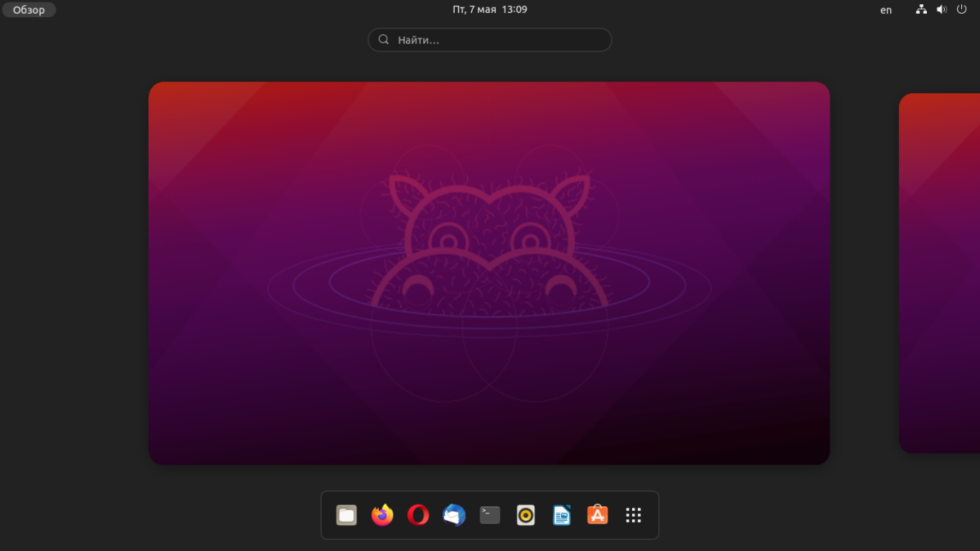Launch Rhythmbox music player from the dock
Viewport: 980px width, 551px height.
pyautogui.click(x=526, y=515)
